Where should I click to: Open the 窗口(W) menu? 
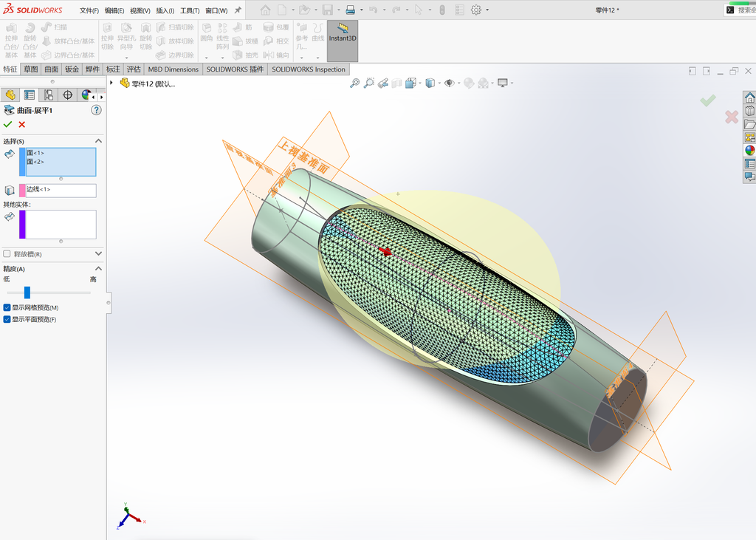[216, 10]
